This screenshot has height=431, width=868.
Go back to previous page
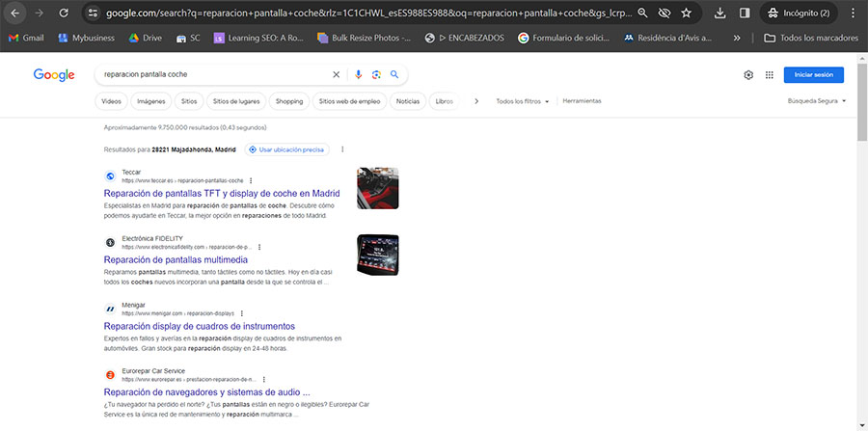[x=14, y=13]
